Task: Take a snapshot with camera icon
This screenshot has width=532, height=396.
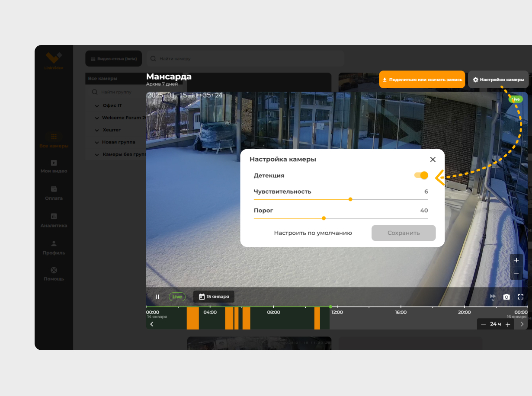Action: click(506, 297)
